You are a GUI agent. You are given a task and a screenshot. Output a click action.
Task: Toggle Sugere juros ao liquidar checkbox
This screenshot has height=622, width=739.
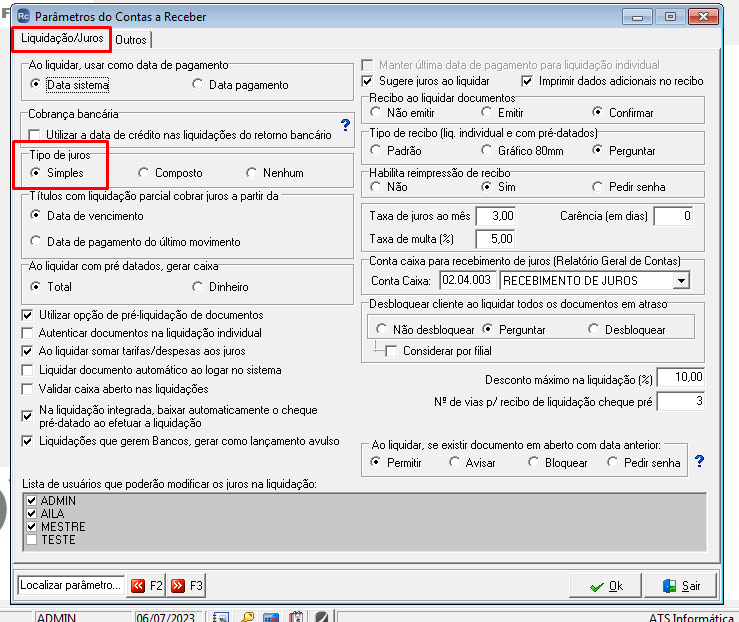coord(367,81)
